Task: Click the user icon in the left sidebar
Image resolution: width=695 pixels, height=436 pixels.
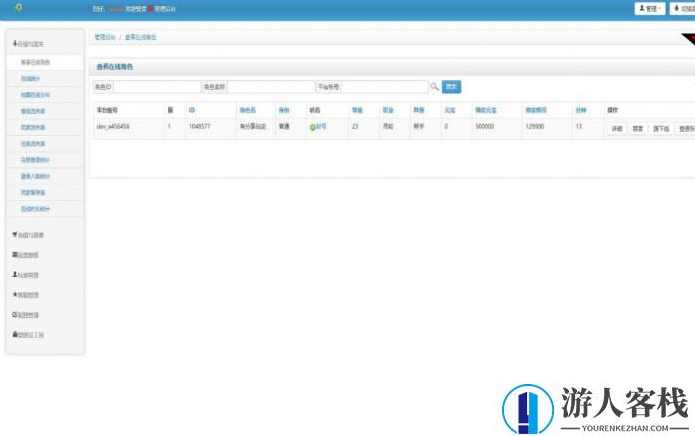Action: 15,274
